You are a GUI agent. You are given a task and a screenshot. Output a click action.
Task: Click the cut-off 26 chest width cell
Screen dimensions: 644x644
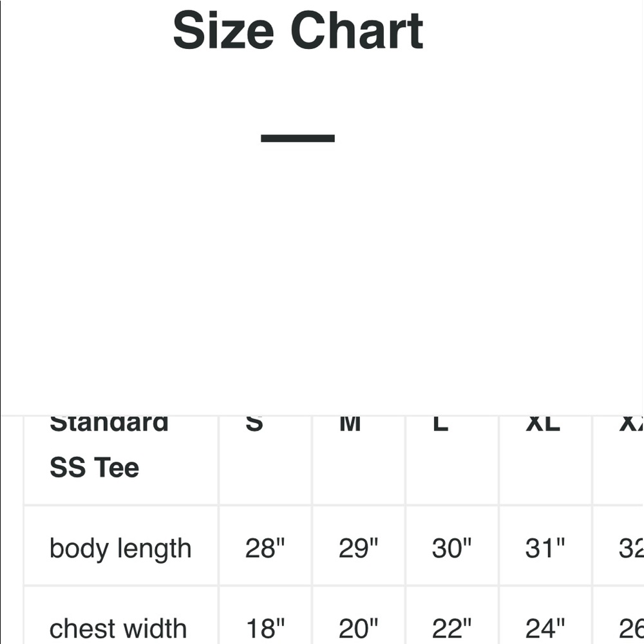pos(618,616)
